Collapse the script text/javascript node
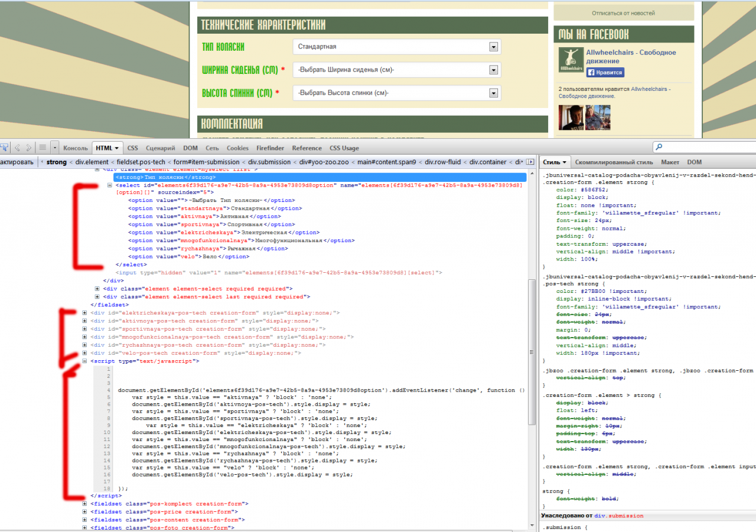 coord(84,361)
